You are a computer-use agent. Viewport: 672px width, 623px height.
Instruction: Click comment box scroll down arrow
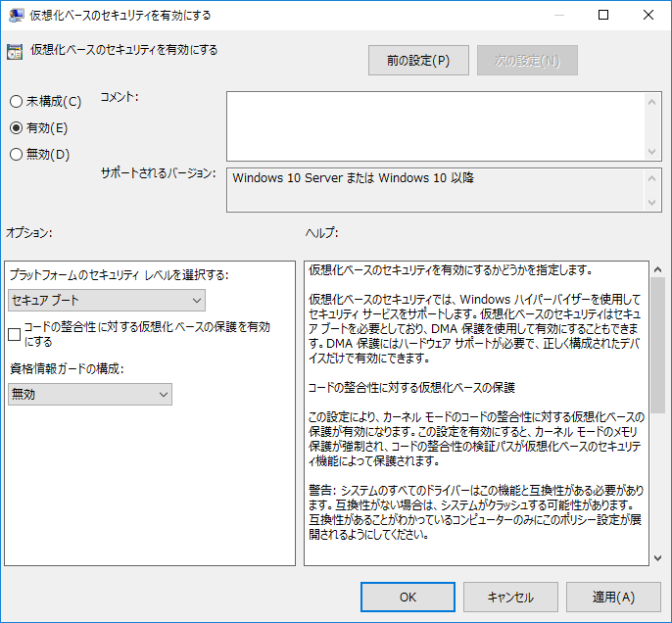651,152
